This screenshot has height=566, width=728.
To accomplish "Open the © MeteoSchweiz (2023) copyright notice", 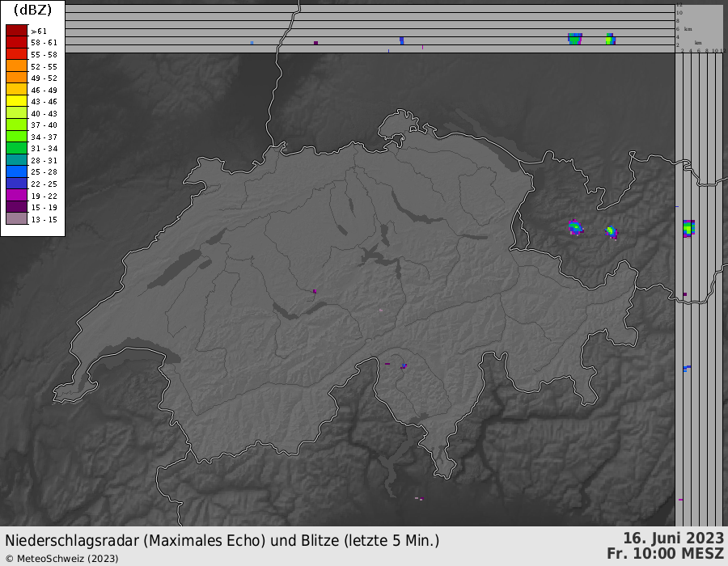I will 61,558.
